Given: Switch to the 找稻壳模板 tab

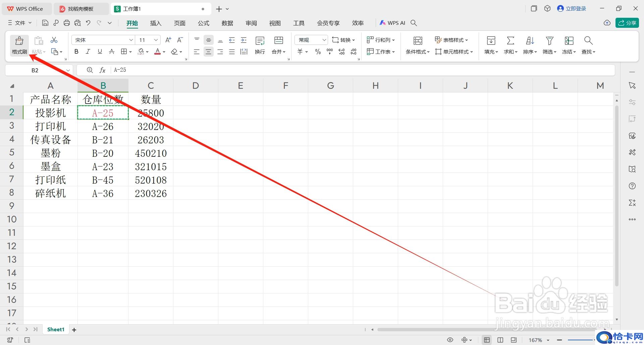Looking at the screenshot, I should tap(81, 9).
